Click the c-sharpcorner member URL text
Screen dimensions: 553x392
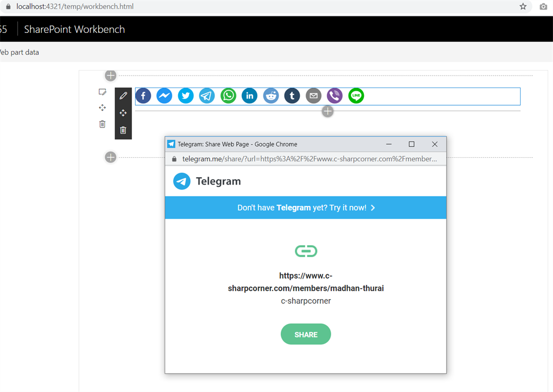coord(306,282)
